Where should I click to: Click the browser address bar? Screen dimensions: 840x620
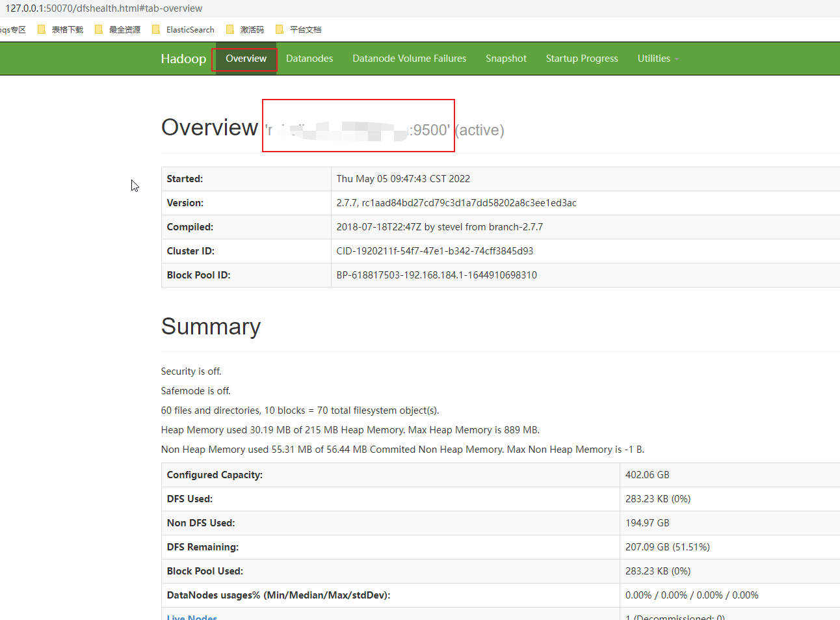coord(260,8)
